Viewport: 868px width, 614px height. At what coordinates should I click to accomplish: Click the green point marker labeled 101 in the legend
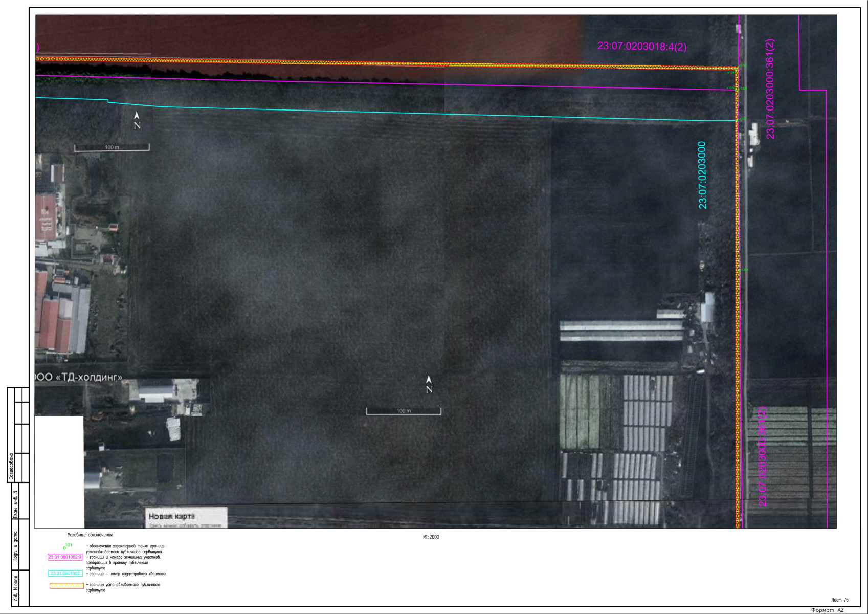click(x=64, y=547)
